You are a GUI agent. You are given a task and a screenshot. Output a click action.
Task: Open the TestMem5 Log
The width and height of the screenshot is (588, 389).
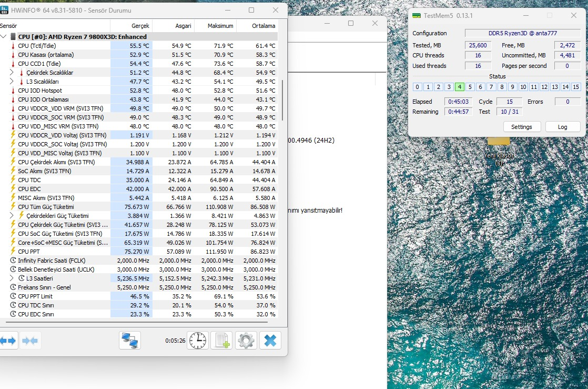[563, 127]
